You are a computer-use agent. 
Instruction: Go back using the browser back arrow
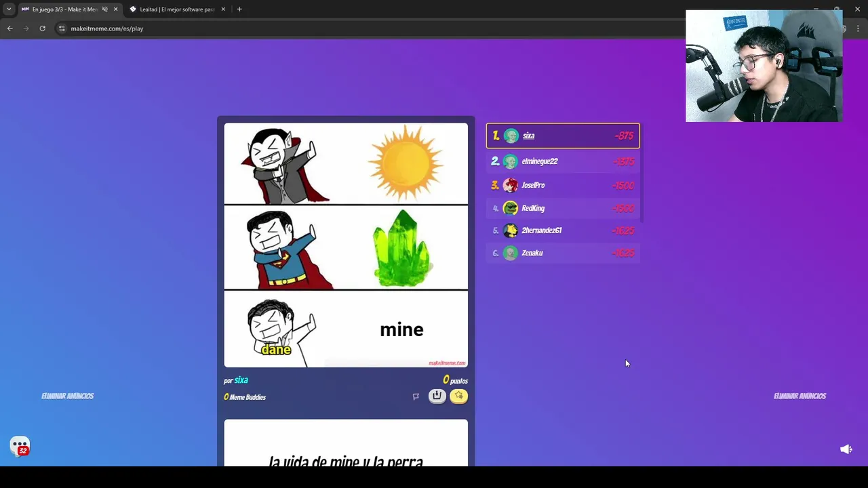[x=10, y=28]
